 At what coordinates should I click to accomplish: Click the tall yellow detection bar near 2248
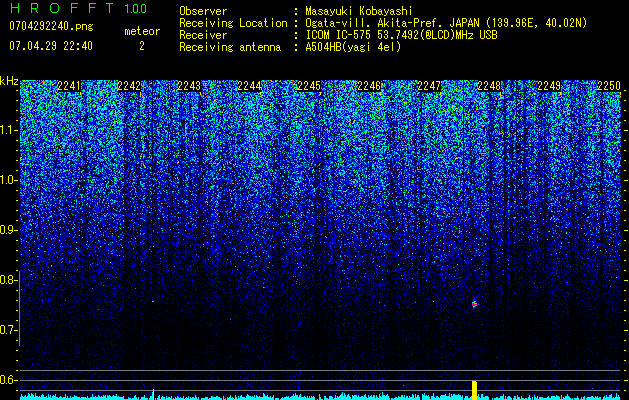pyautogui.click(x=474, y=390)
